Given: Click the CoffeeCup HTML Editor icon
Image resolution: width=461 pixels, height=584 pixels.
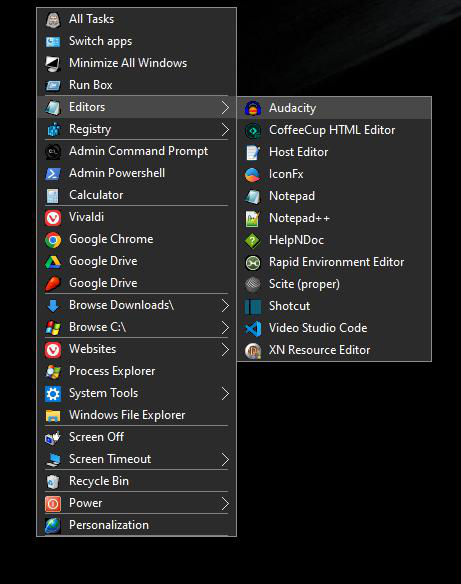Looking at the screenshot, I should tap(253, 130).
